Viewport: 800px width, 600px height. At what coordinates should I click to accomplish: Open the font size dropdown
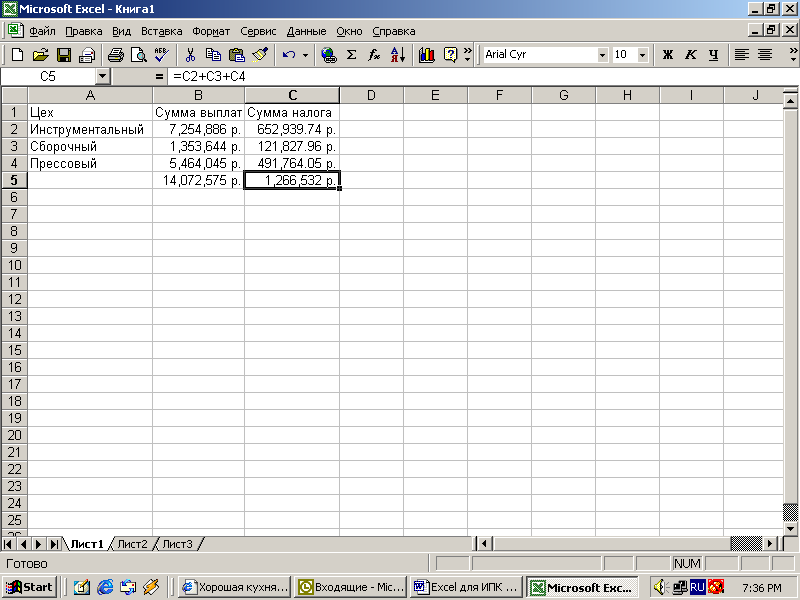click(x=643, y=55)
